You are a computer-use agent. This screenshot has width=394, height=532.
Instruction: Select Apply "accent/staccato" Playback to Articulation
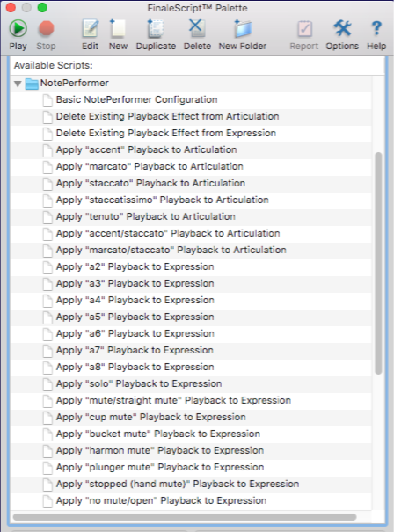[168, 233]
